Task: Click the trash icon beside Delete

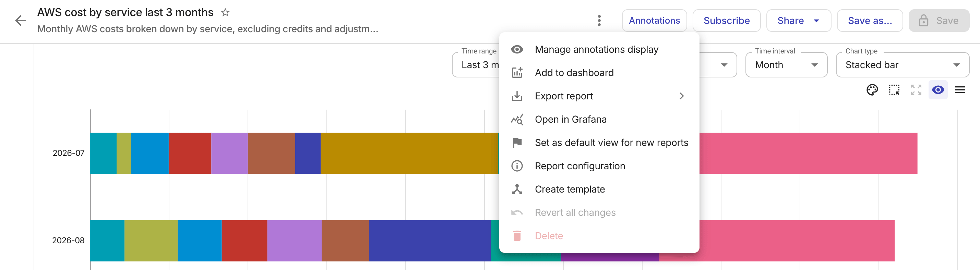Action: tap(517, 236)
